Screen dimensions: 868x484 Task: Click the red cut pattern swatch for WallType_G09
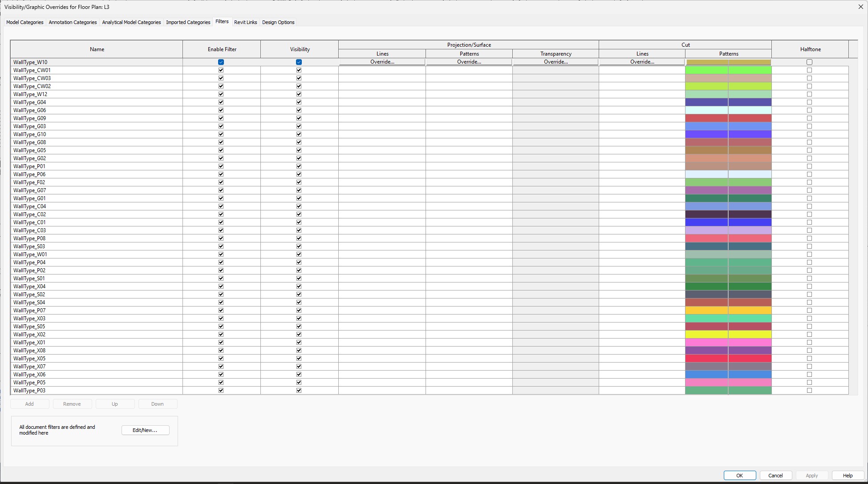[x=728, y=118]
